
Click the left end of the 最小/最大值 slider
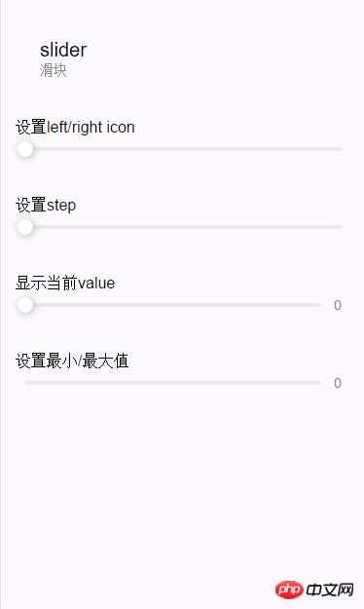pyautogui.click(x=28, y=383)
